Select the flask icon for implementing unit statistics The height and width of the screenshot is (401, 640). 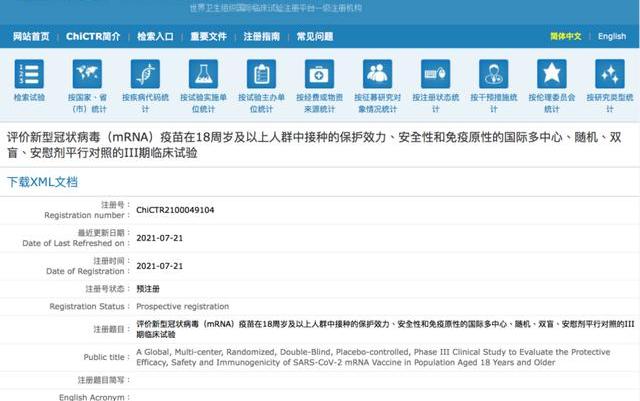click(203, 75)
